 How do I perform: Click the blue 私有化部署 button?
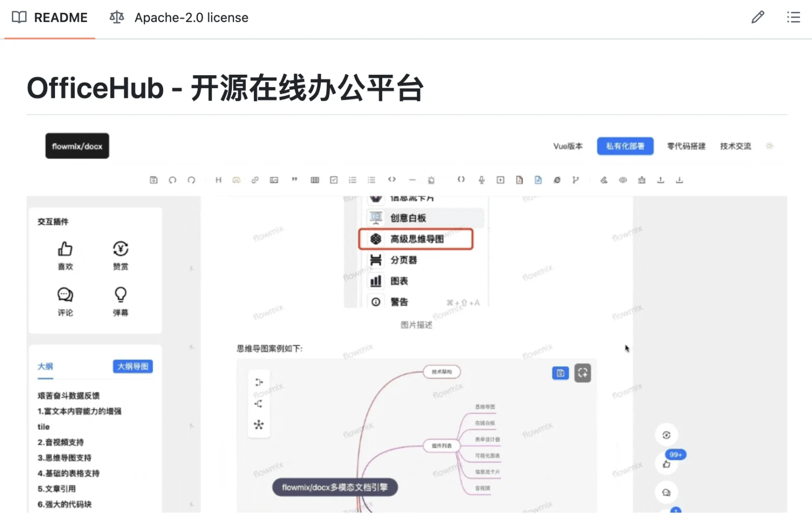(x=625, y=146)
